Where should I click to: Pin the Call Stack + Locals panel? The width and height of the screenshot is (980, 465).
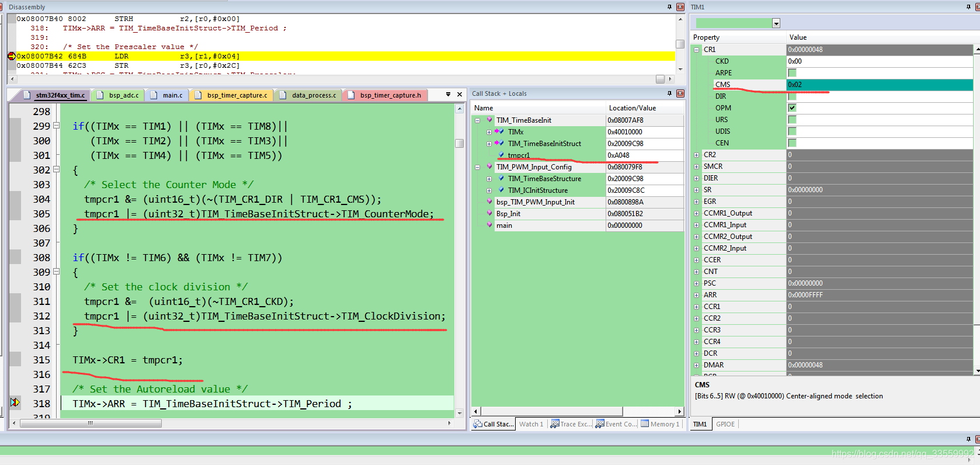point(669,93)
